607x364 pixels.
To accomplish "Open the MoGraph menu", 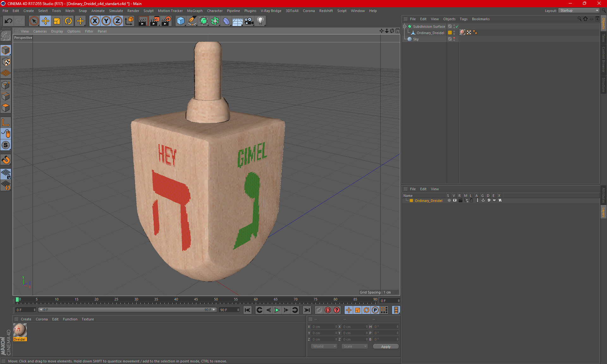I will [195, 11].
